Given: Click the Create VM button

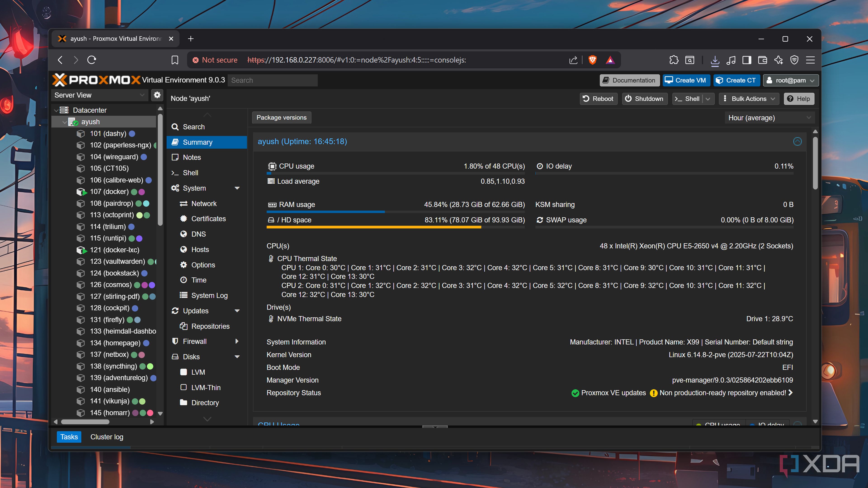Looking at the screenshot, I should tap(686, 80).
